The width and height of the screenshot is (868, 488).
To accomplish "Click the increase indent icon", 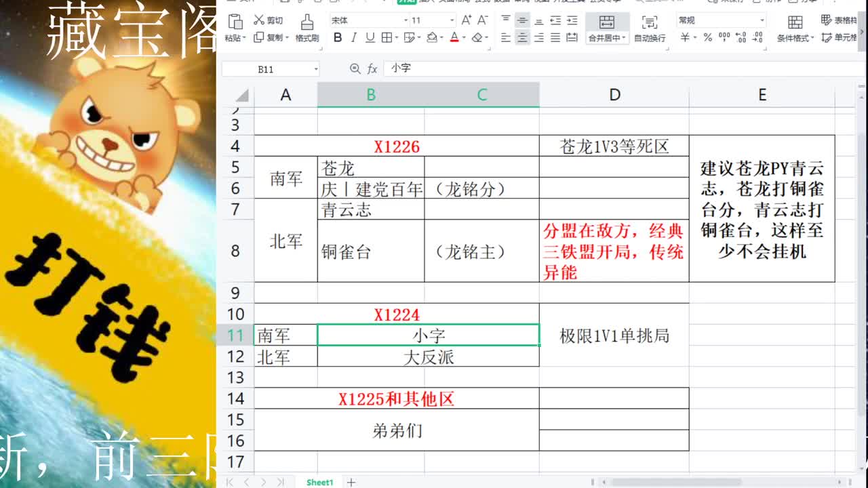I will click(572, 20).
